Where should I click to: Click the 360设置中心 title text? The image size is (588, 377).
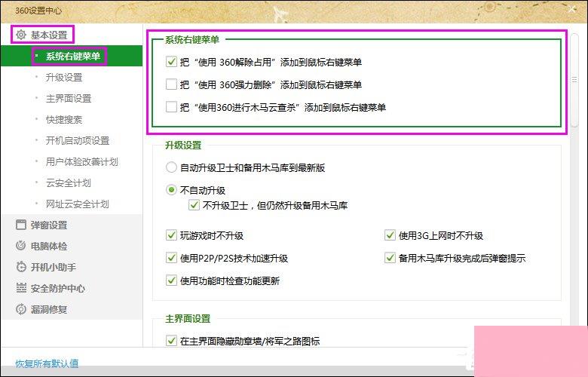click(x=38, y=10)
